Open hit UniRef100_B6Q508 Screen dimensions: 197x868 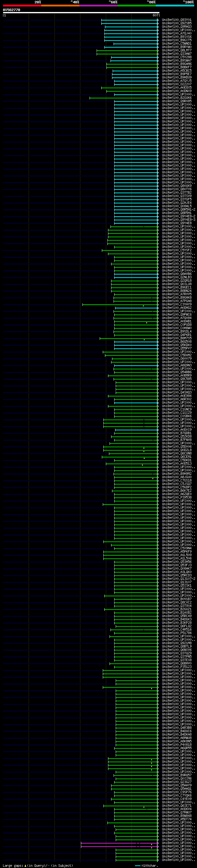coord(176,342)
